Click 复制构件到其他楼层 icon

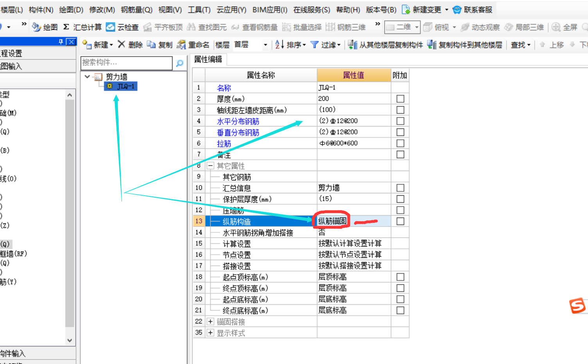coord(432,45)
